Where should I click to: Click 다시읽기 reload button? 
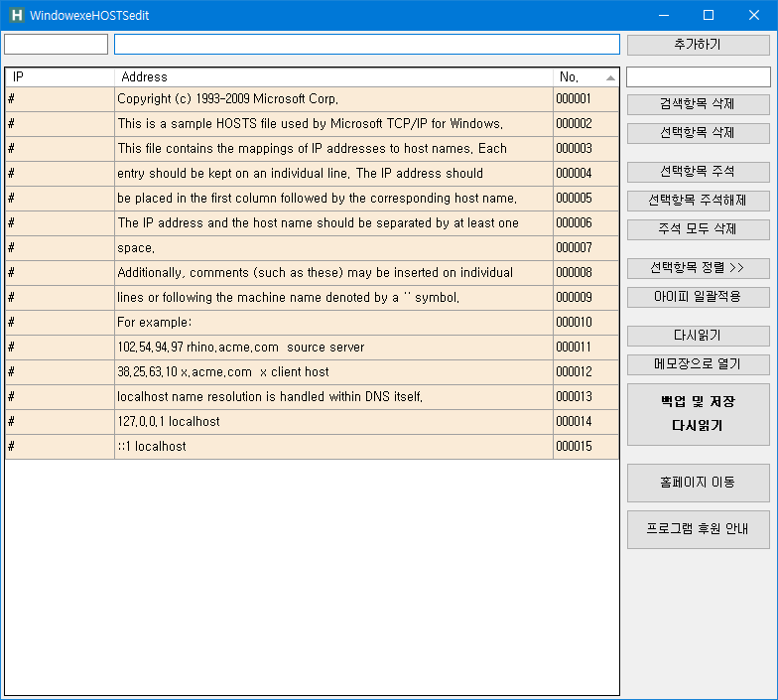tap(699, 336)
